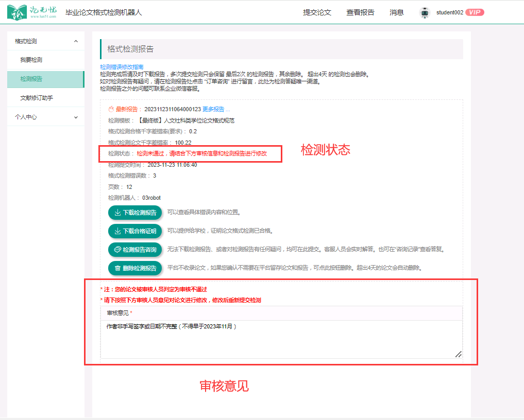This screenshot has width=524, height=420.
Task: Click the trash icon on 删除检测报告
Action: point(117,268)
